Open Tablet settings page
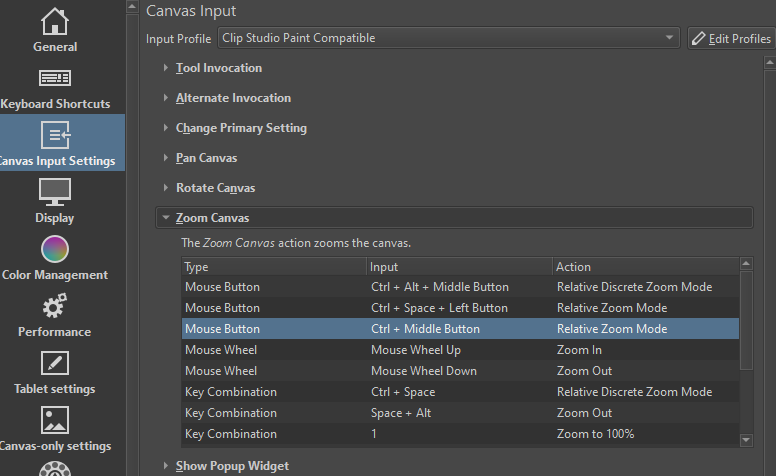 (x=55, y=372)
